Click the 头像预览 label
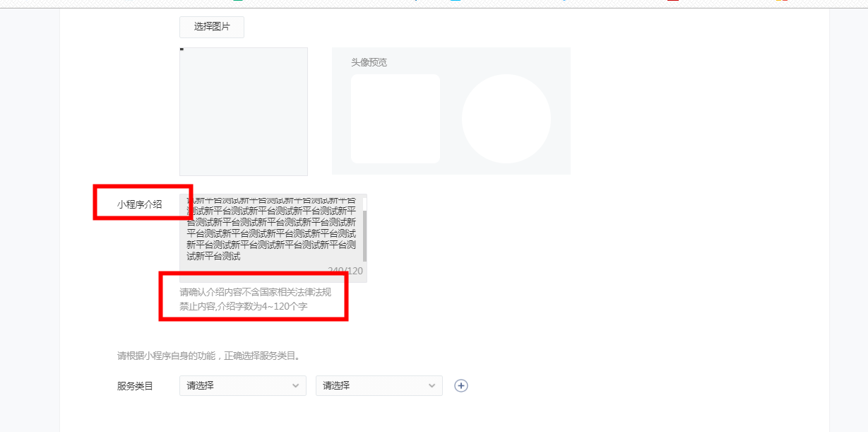Screen dimensions: 868x432 369,62
